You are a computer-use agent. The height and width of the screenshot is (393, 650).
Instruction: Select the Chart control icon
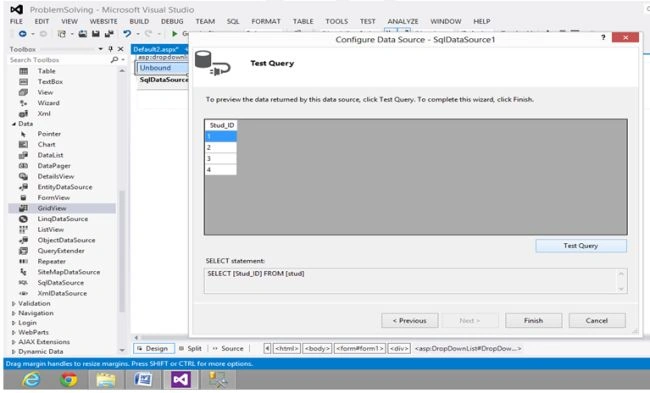coord(24,145)
